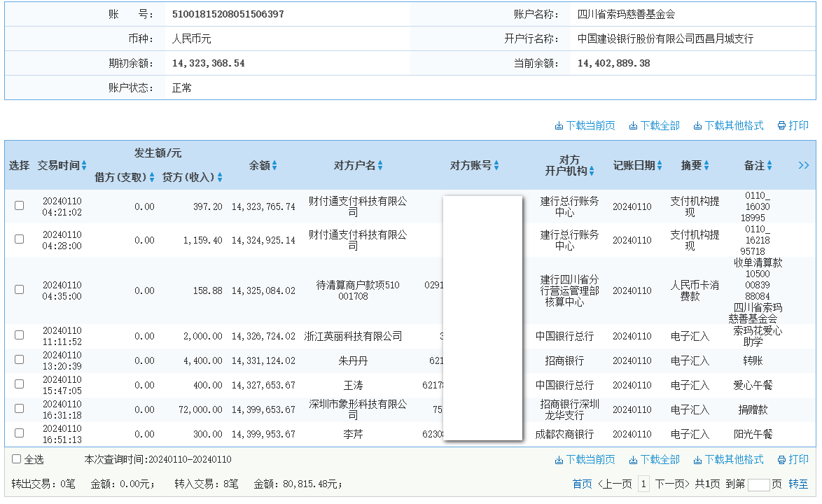Expand more columns with double chevron
Viewport: 822px width, 504px height.
click(804, 166)
